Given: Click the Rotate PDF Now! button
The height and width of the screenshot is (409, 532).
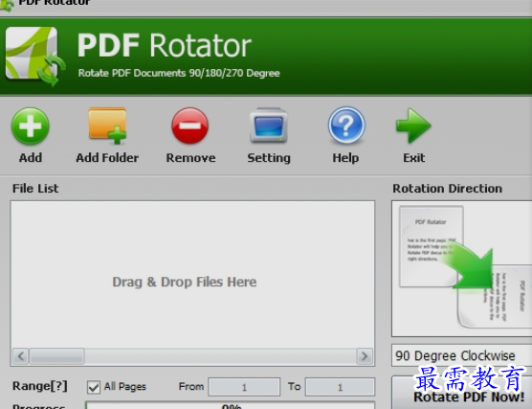Looking at the screenshot, I should click(462, 393).
